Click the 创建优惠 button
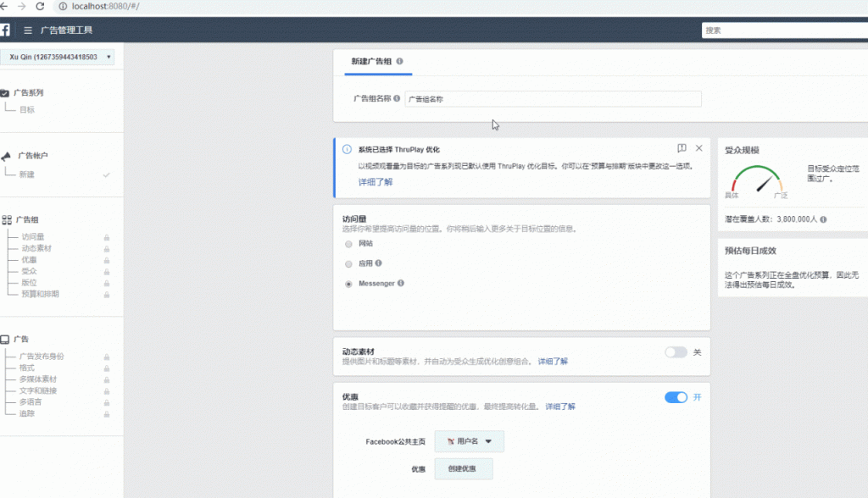The width and height of the screenshot is (868, 498). (462, 468)
